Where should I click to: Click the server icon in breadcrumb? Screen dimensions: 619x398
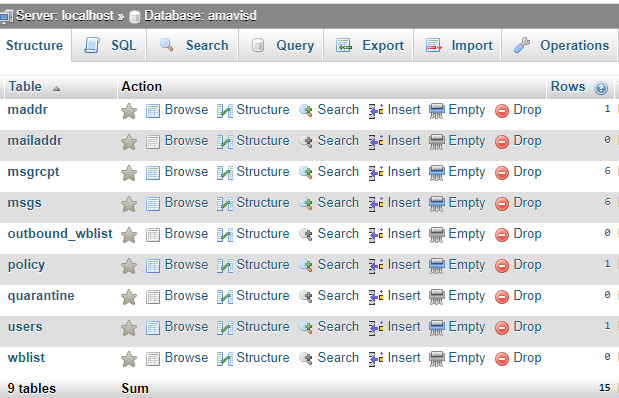point(6,16)
